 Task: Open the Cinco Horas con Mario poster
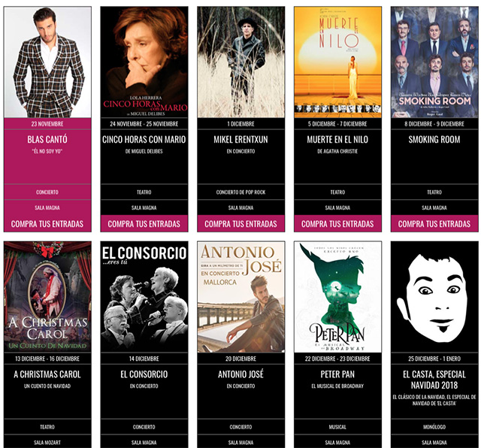(144, 62)
